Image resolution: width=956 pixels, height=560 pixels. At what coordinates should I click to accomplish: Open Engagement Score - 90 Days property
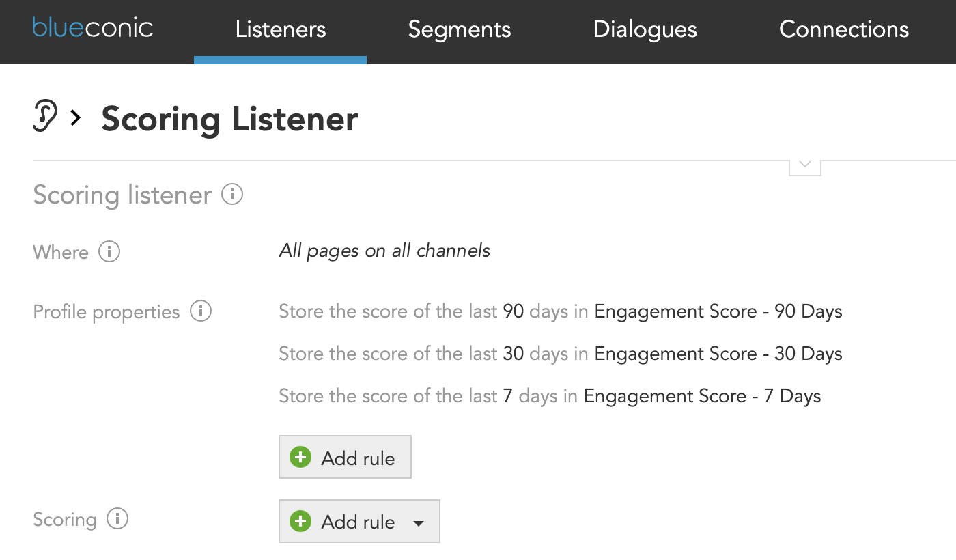(x=718, y=312)
